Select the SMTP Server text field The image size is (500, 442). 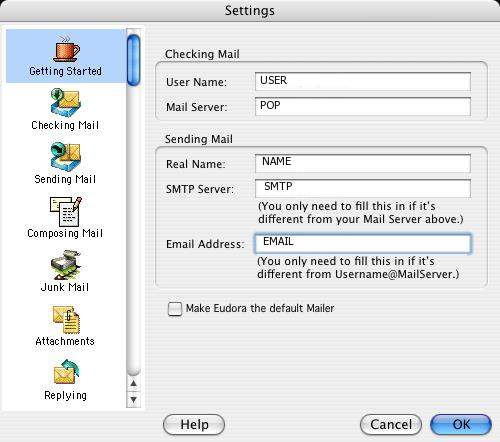[363, 188]
